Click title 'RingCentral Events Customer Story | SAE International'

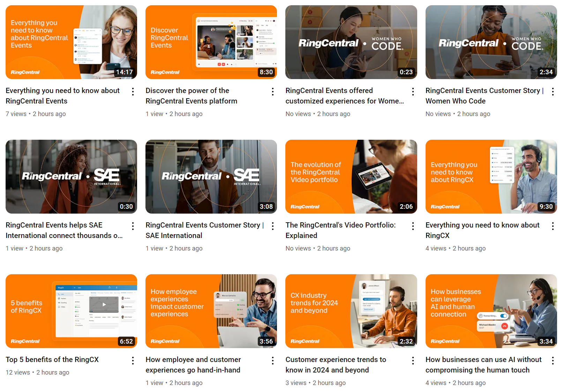point(205,230)
